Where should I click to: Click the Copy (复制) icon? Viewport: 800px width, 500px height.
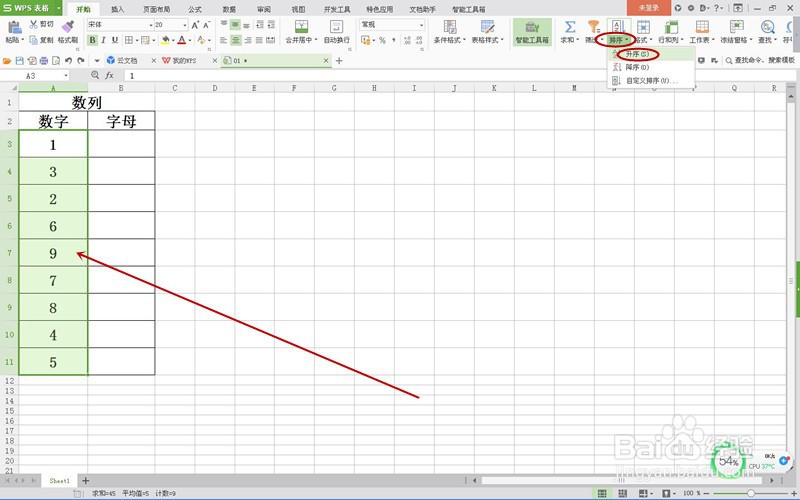[34, 40]
